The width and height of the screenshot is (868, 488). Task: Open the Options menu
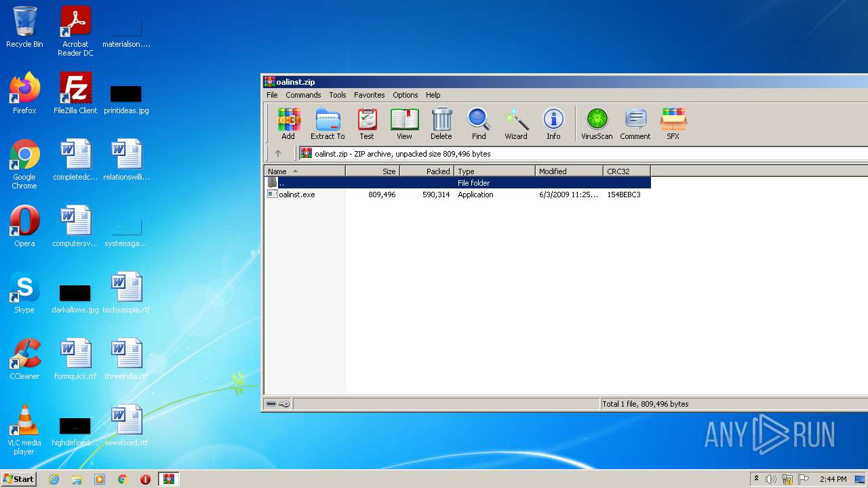pyautogui.click(x=406, y=95)
